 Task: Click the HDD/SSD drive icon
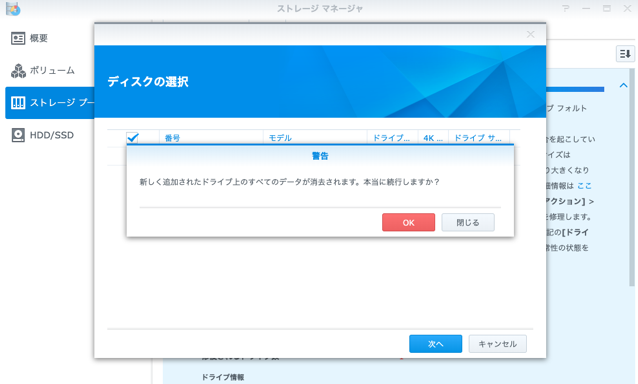point(18,135)
